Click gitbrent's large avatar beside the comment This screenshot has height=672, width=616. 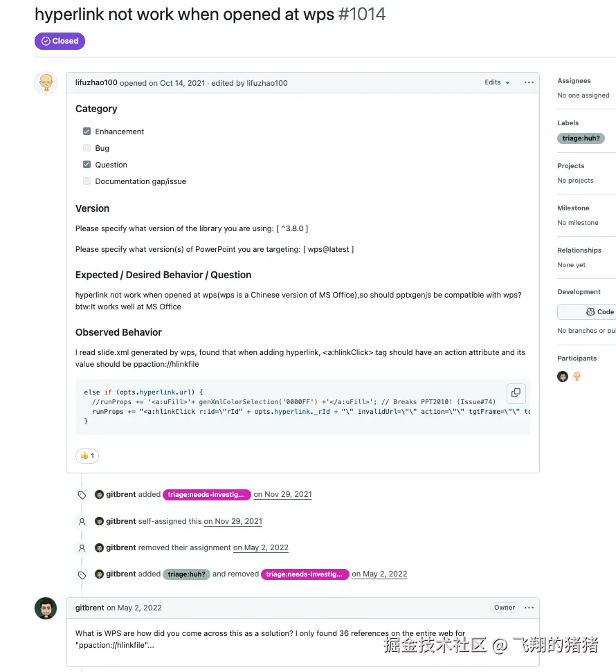tap(46, 608)
